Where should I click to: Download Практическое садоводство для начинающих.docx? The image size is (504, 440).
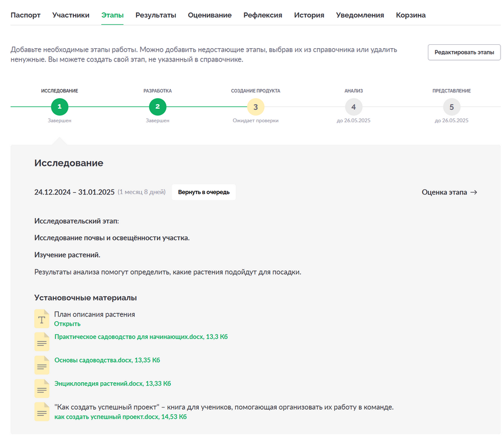point(141,337)
